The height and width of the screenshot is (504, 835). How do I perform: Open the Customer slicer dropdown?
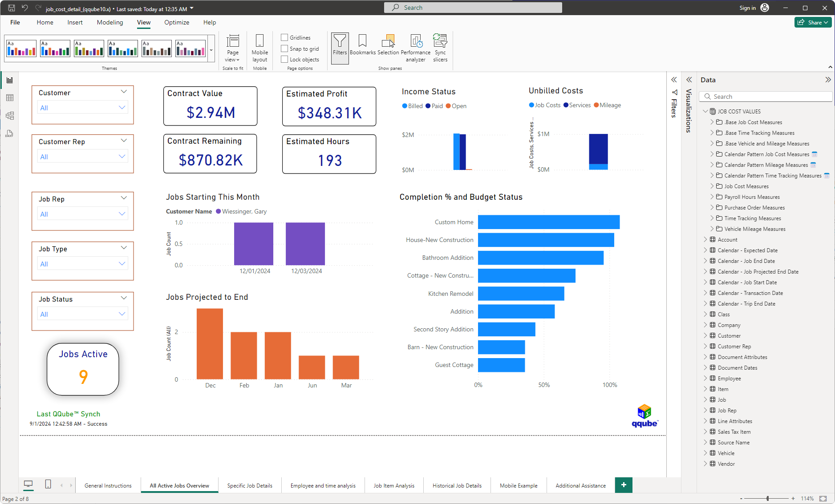(122, 107)
